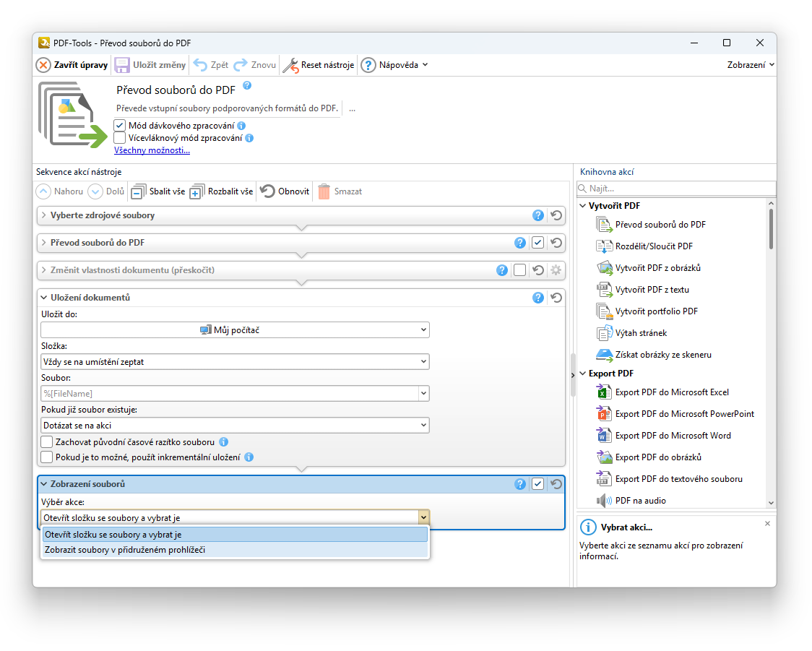The image size is (812, 651).
Task: Click help icon on Vyberte zdrojové soubory row
Action: coord(538,215)
